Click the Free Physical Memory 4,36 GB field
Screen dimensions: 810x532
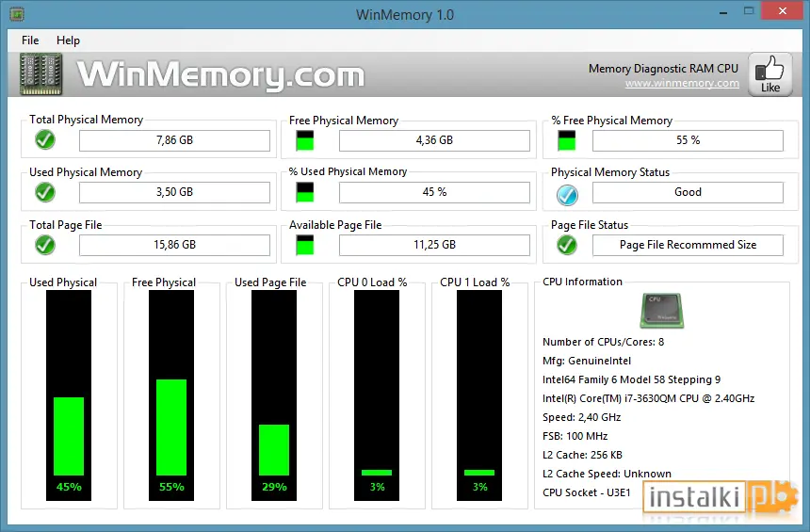pos(434,140)
